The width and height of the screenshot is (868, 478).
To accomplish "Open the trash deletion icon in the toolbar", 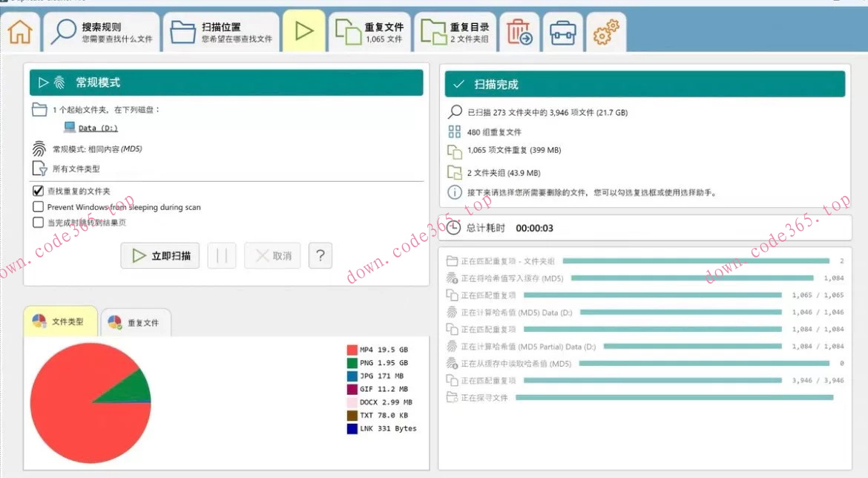I will click(519, 33).
